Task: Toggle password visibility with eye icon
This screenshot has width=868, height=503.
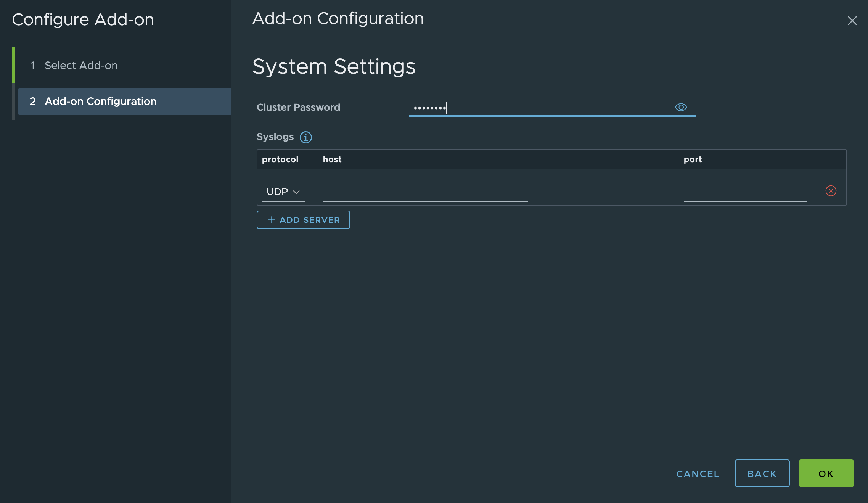Action: coord(681,107)
